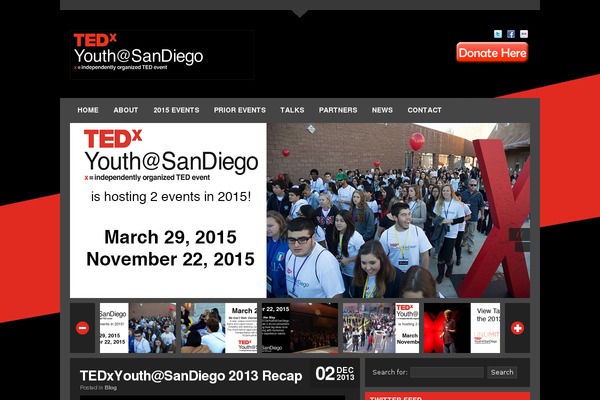Select the View Talks speaker thumbnail
The width and height of the screenshot is (600, 400).
tap(462, 328)
